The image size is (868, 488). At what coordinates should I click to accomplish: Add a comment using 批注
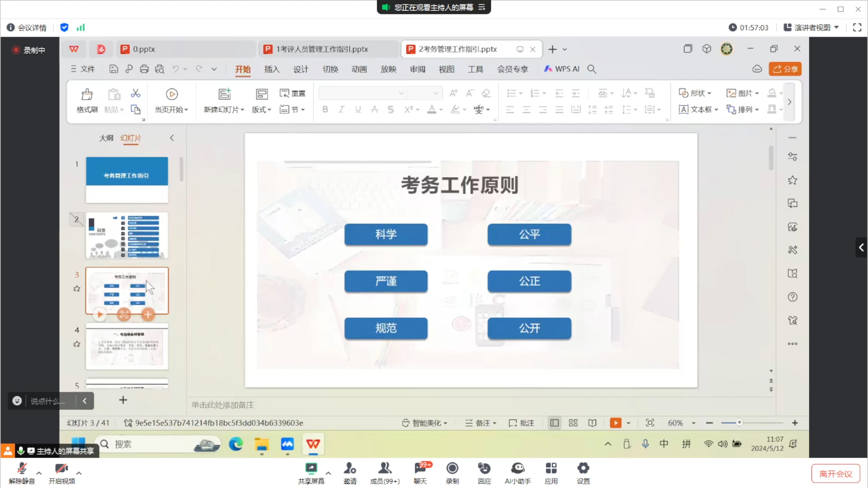[521, 422]
